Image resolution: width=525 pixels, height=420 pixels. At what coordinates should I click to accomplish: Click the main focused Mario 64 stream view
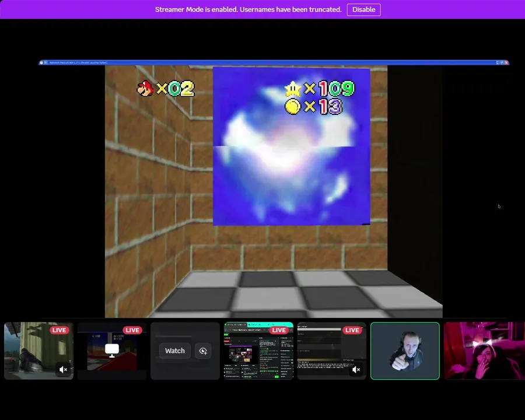coord(274,188)
